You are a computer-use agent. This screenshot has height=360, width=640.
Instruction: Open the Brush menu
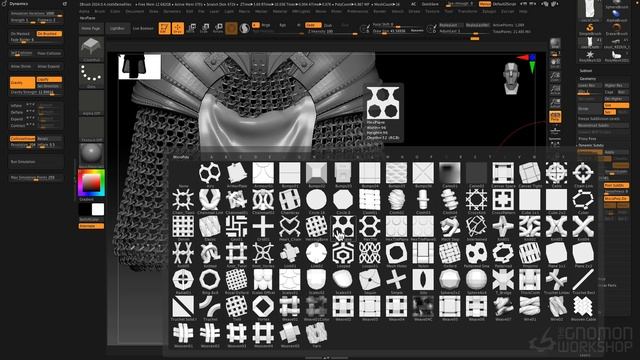click(100, 11)
